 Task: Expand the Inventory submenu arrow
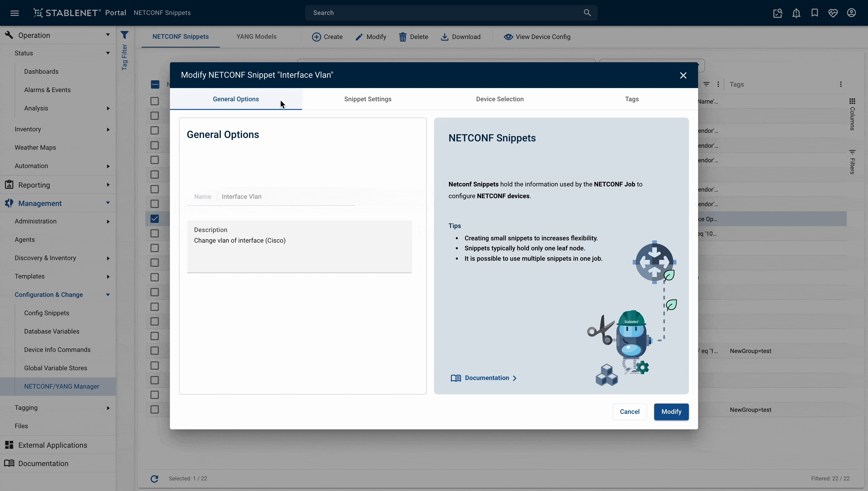pyautogui.click(x=108, y=130)
